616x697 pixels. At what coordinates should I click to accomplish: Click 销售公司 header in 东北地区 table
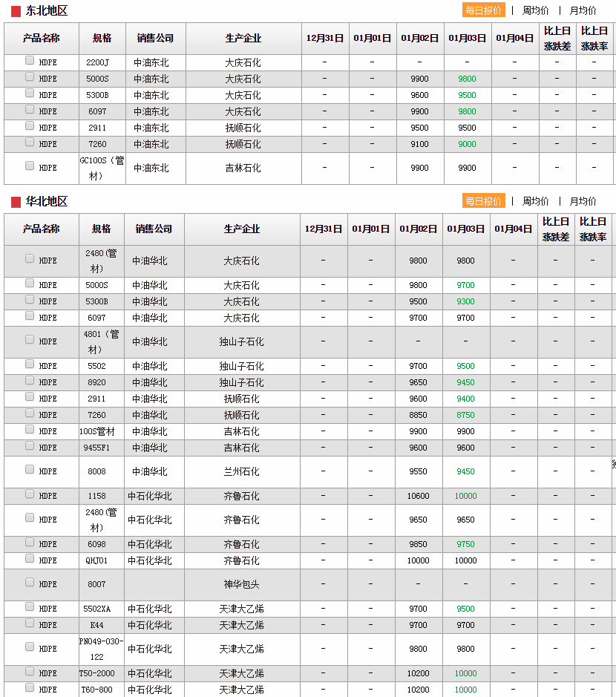(155, 39)
